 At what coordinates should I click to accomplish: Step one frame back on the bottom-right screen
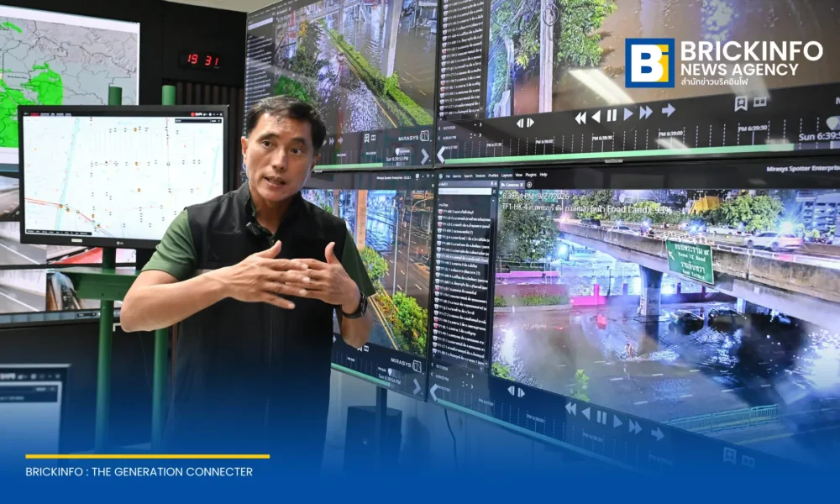point(511,391)
